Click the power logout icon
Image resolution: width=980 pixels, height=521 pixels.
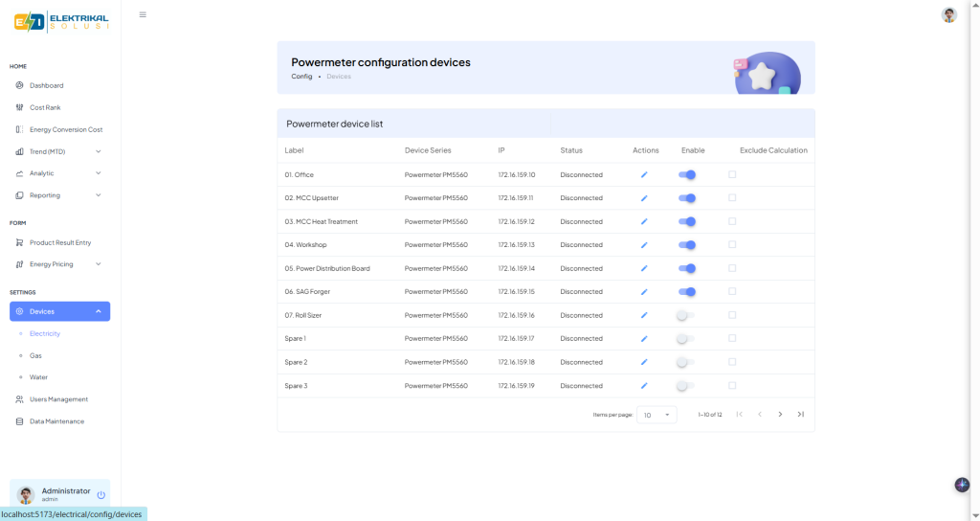100,495
